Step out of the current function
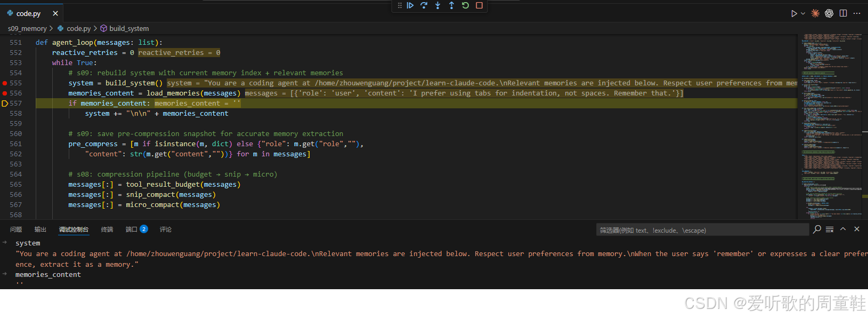The image size is (868, 318). (452, 5)
